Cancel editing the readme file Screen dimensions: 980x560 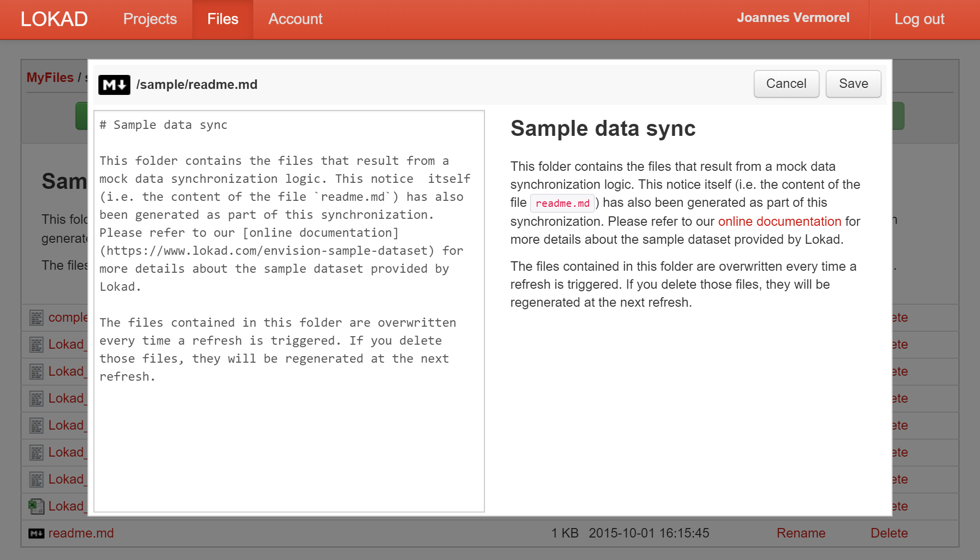786,83
